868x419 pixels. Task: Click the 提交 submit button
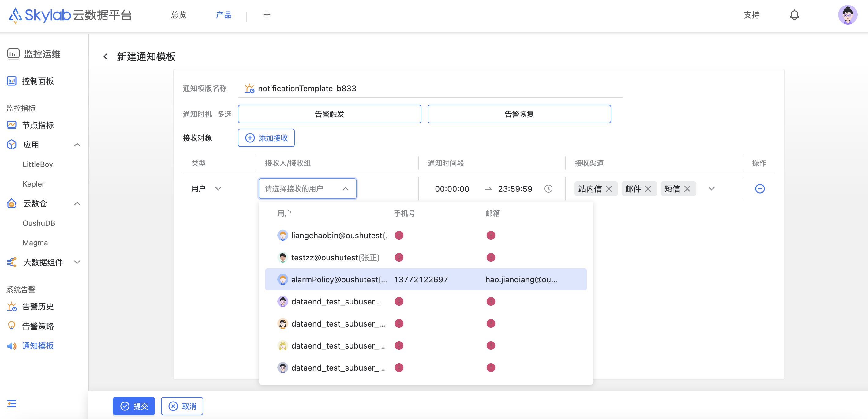[134, 406]
